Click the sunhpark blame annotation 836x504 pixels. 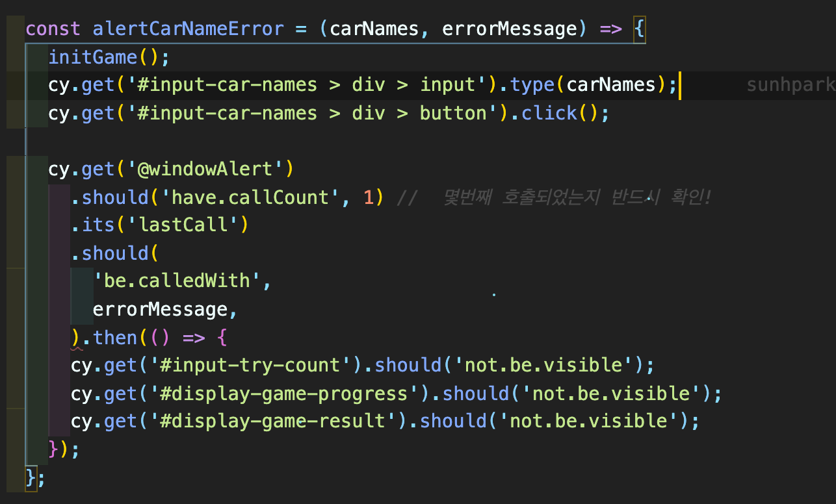[789, 84]
